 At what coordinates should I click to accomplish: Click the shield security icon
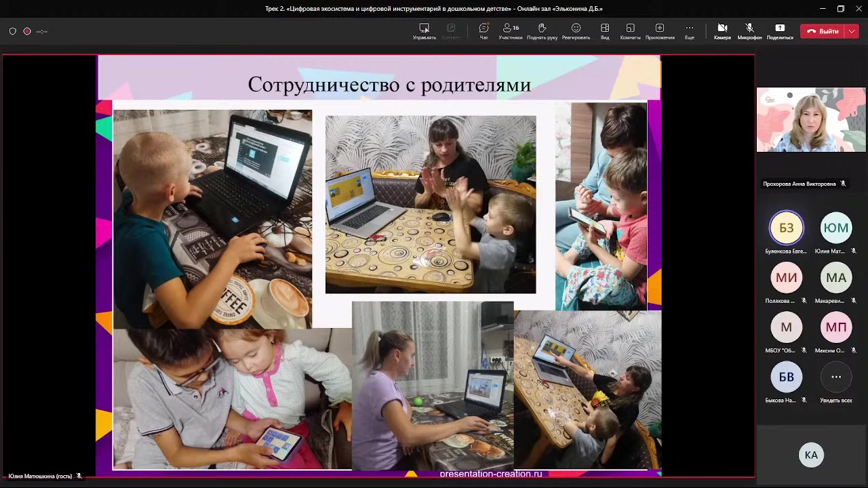point(12,31)
